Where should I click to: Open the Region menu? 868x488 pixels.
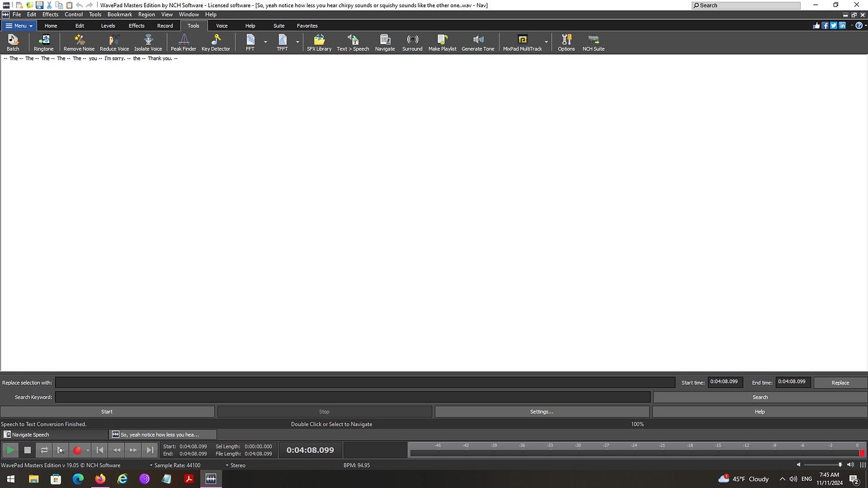pos(147,14)
